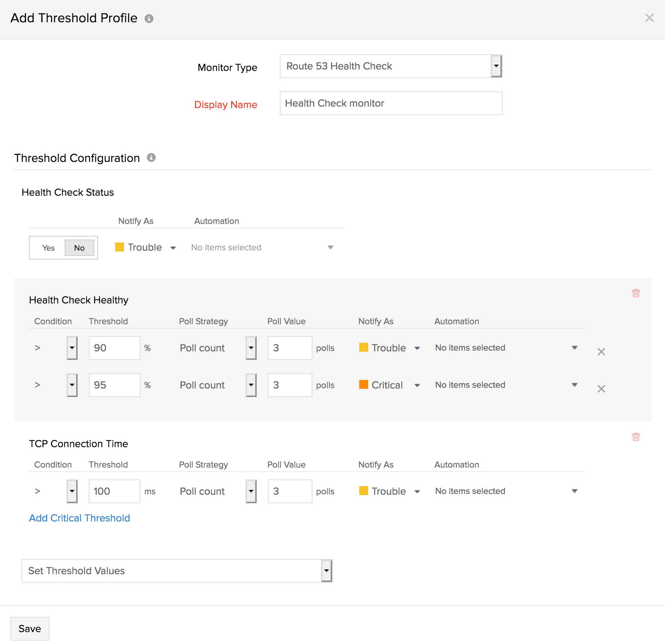Click the TCP threshold field showing 100
The height and width of the screenshot is (644, 665).
click(x=114, y=491)
